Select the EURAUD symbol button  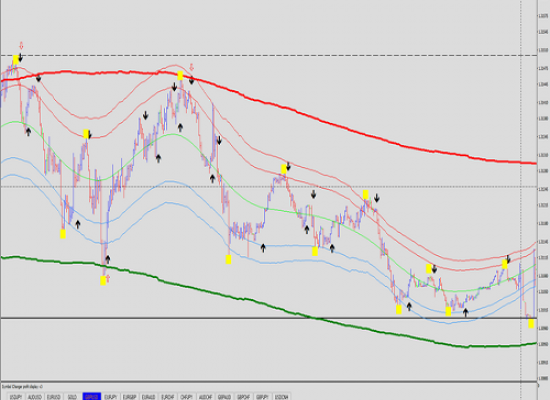[148, 397]
